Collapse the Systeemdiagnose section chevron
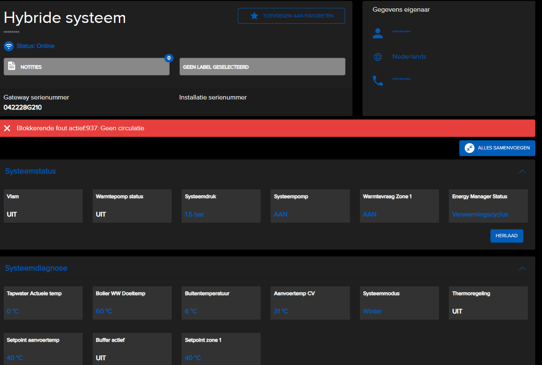542x365 pixels. click(522, 269)
